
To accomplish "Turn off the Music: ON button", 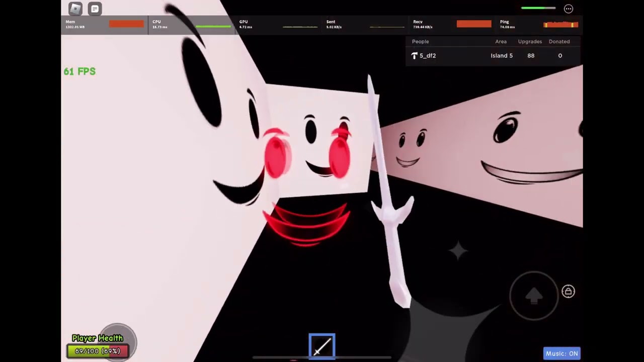I will click(562, 353).
